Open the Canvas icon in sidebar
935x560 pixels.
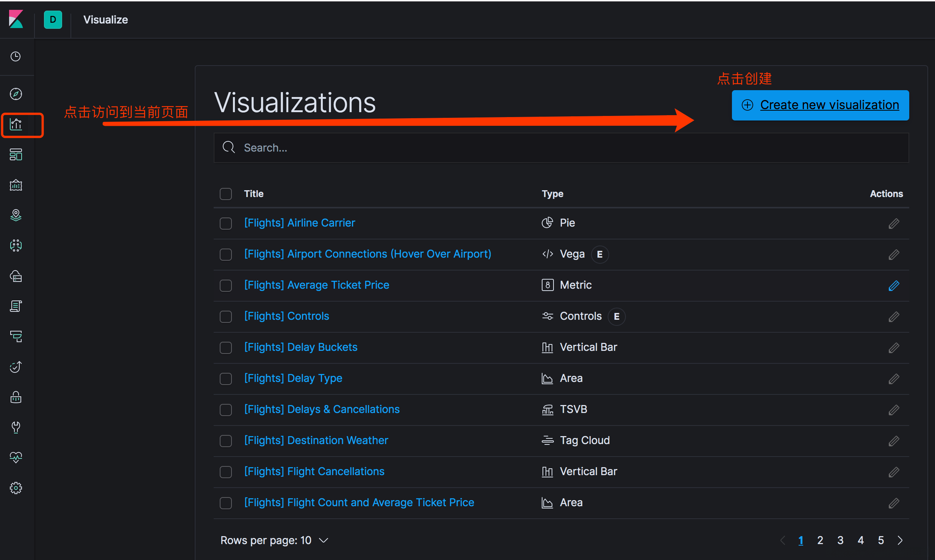16,185
